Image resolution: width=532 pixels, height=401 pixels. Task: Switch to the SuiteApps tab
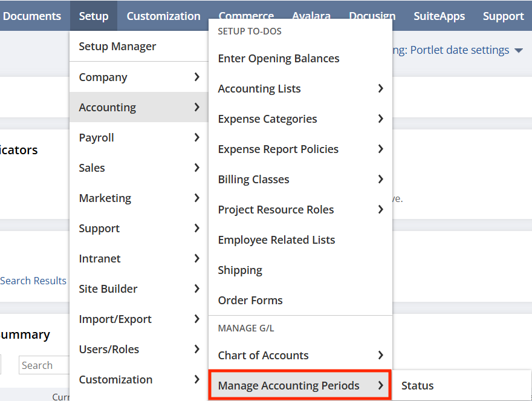[439, 16]
